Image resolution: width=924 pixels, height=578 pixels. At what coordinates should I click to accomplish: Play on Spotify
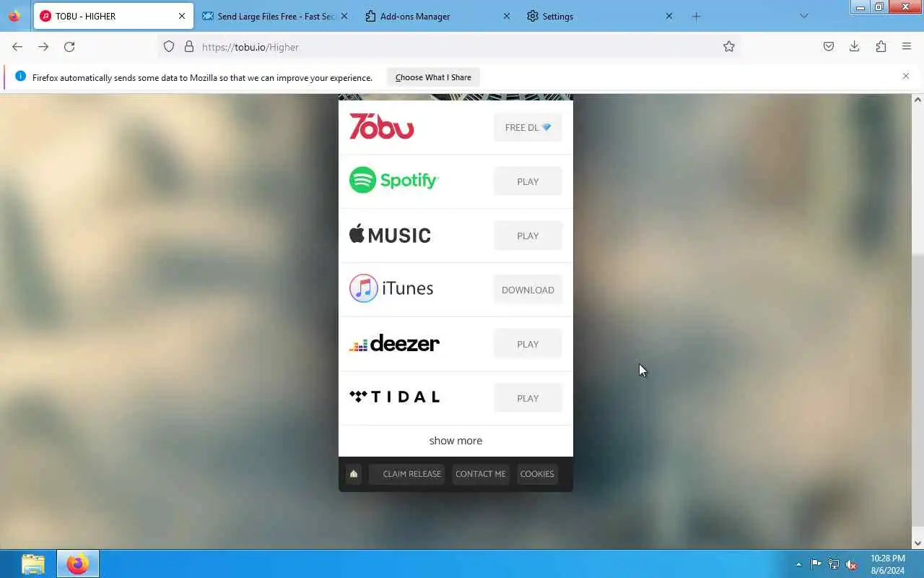tap(528, 181)
